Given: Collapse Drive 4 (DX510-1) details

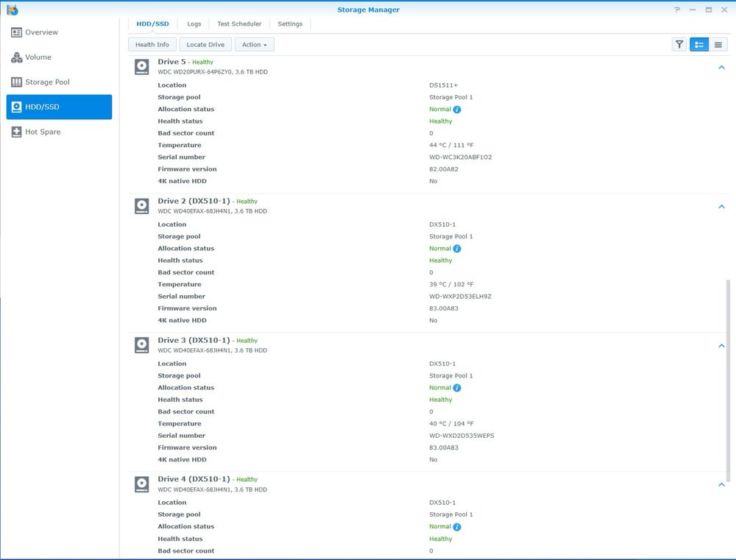Looking at the screenshot, I should tap(721, 484).
